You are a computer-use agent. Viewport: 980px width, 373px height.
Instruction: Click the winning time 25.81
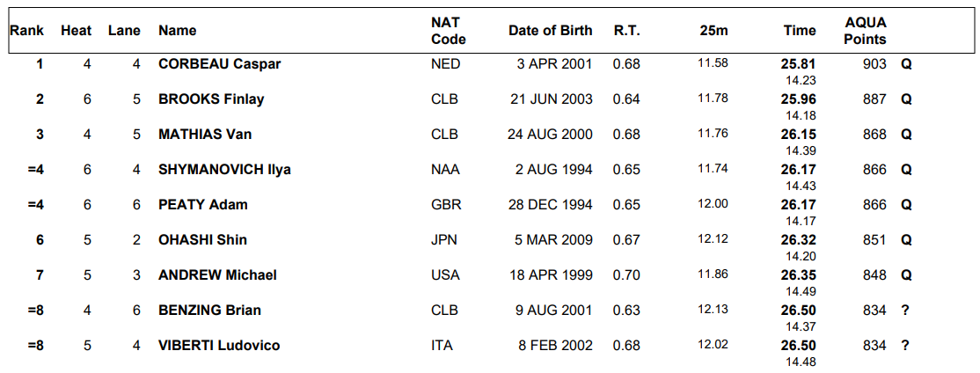pos(800,64)
